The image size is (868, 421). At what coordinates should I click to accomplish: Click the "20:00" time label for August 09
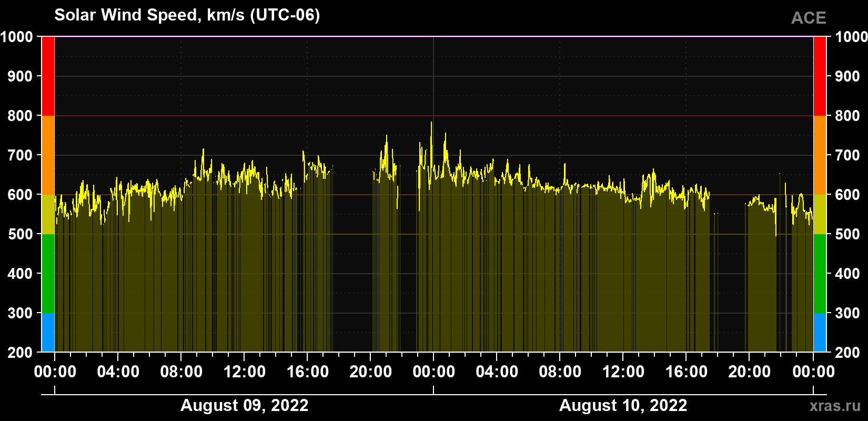371,372
